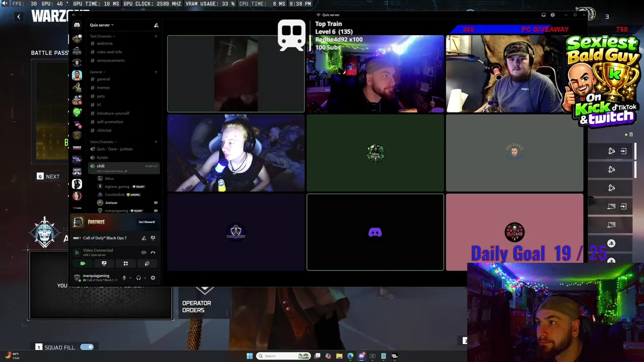Image resolution: width=644 pixels, height=362 pixels.
Task: Open the Discord help question mark icon
Action: [552, 15]
